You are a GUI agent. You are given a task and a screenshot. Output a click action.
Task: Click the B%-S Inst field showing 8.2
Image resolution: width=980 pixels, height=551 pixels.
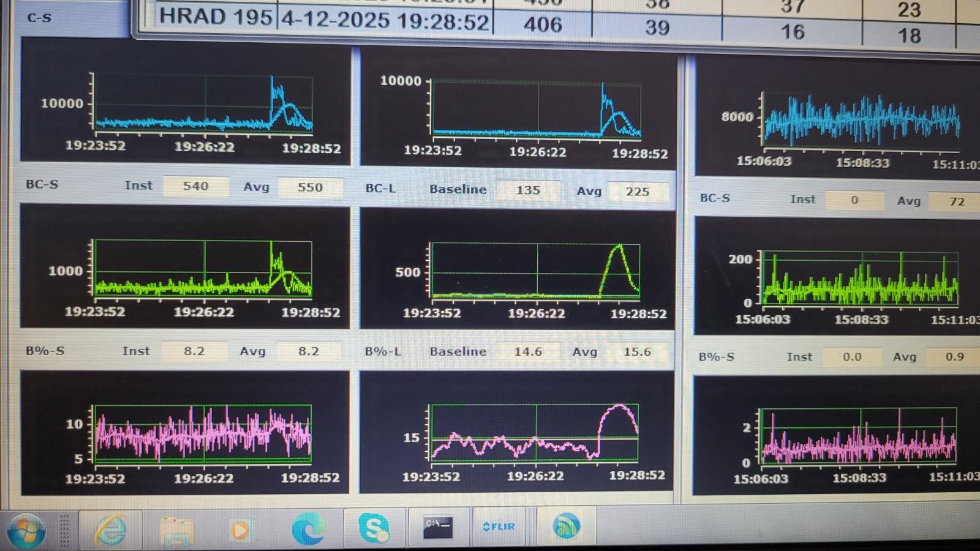195,350
